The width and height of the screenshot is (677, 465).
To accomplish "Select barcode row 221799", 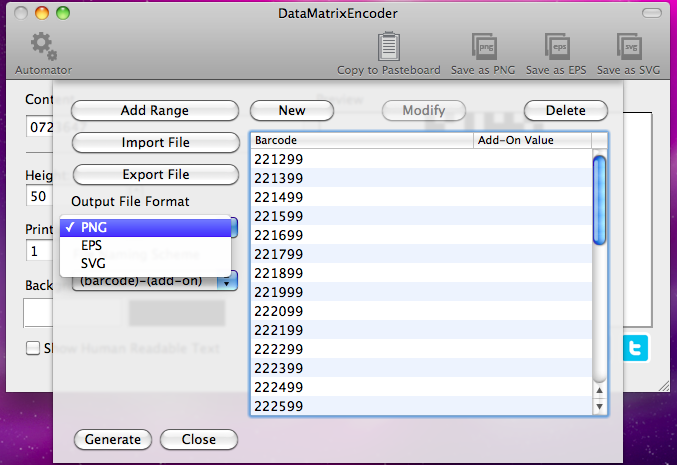I will [x=421, y=254].
